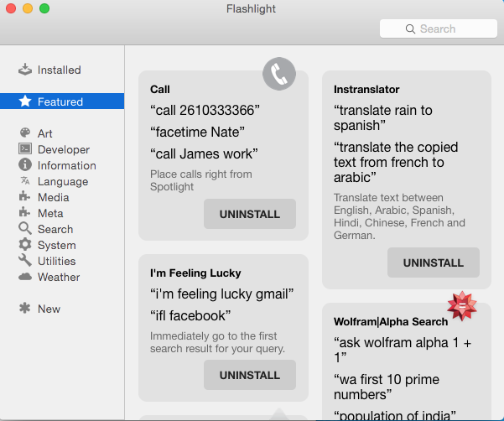Click "Place calls right from Spotlight" description
This screenshot has height=421, width=504.
(201, 180)
